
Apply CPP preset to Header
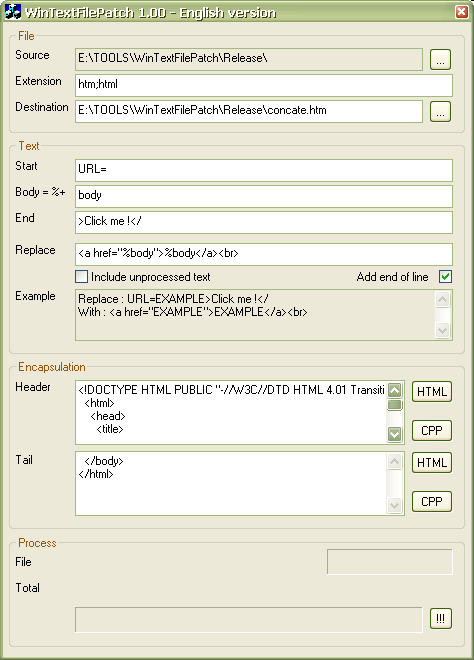pyautogui.click(x=432, y=431)
